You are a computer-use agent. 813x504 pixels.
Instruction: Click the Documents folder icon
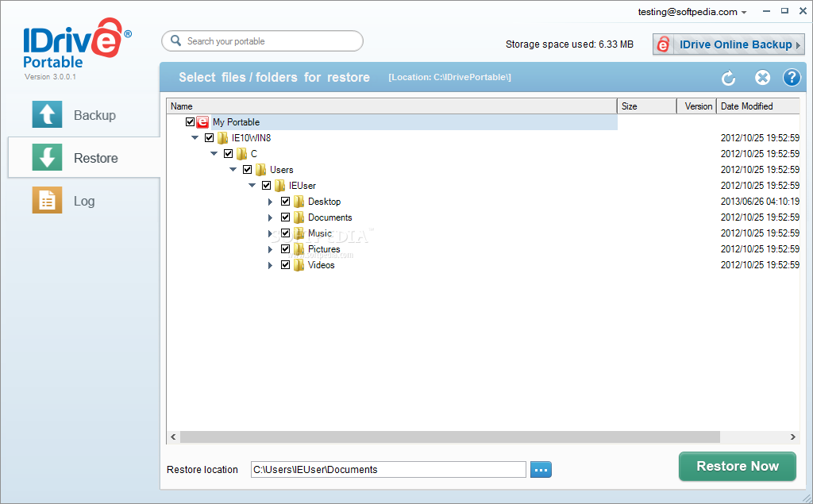pos(299,217)
